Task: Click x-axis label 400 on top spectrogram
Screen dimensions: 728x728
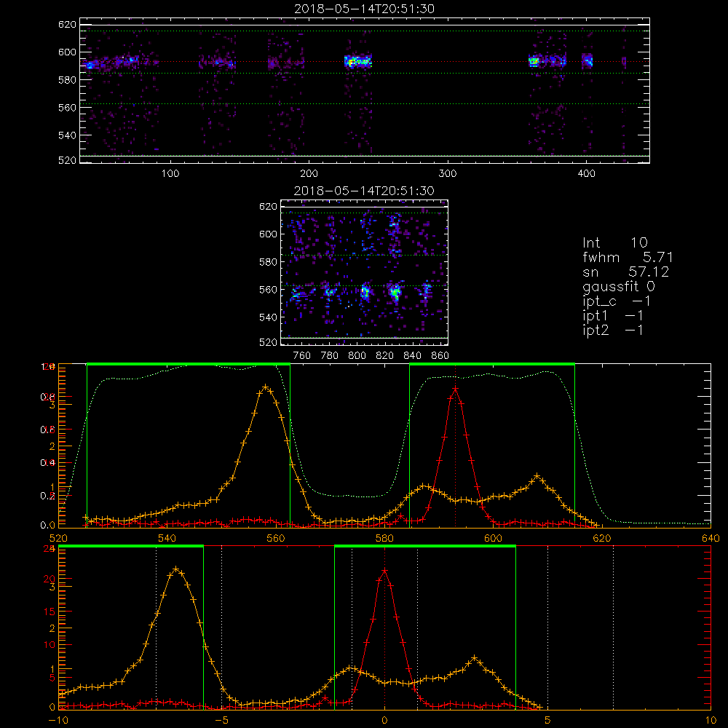Action: (x=586, y=174)
